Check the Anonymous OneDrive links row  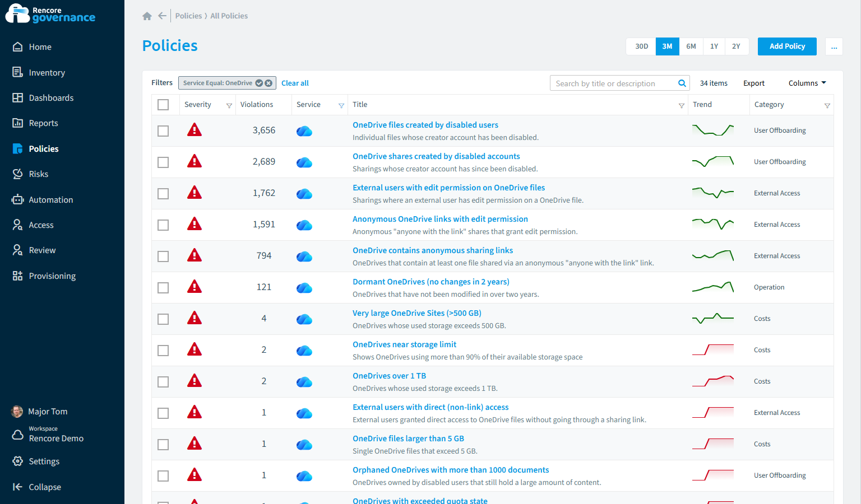163,225
